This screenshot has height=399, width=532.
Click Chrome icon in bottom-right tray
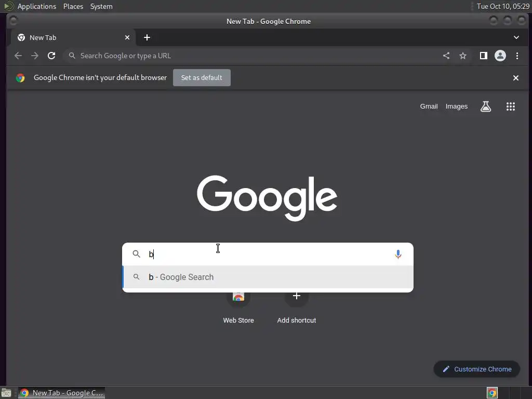tap(492, 393)
